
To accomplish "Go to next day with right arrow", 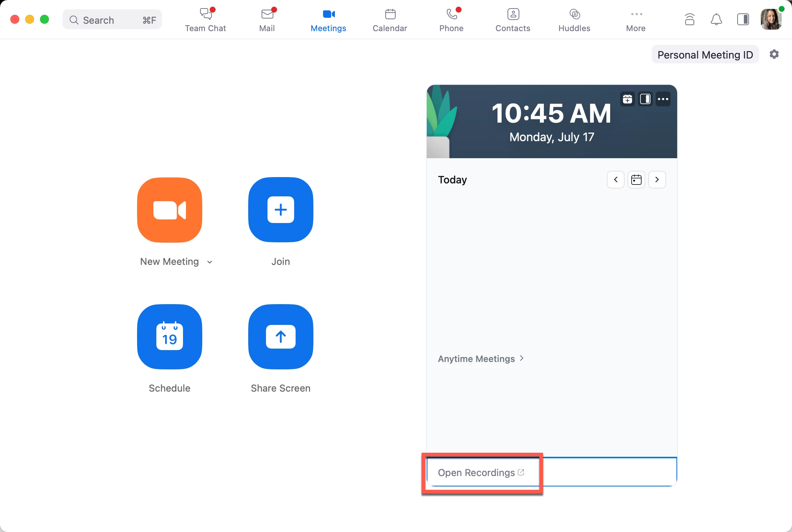I will pos(657,180).
